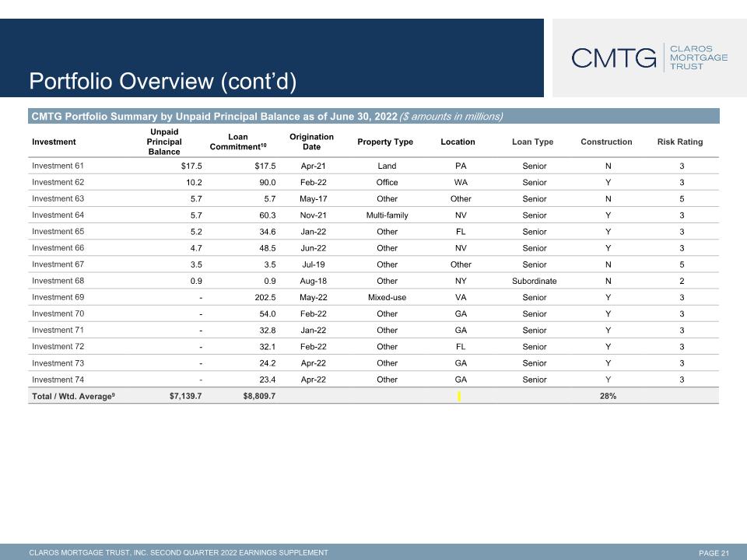Click the 'Investment 69' row label
747x560 pixels.
pos(58,297)
